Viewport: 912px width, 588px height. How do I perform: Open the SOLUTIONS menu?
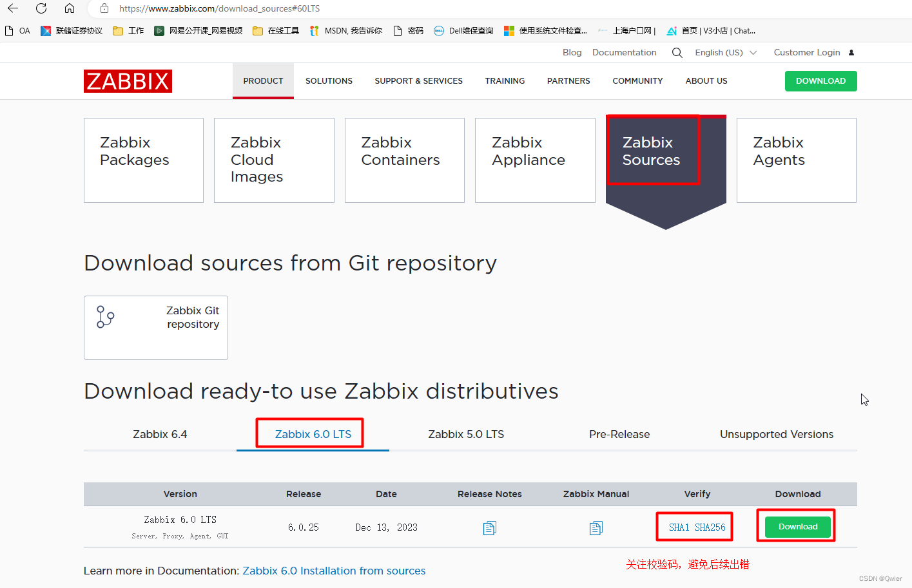click(329, 81)
